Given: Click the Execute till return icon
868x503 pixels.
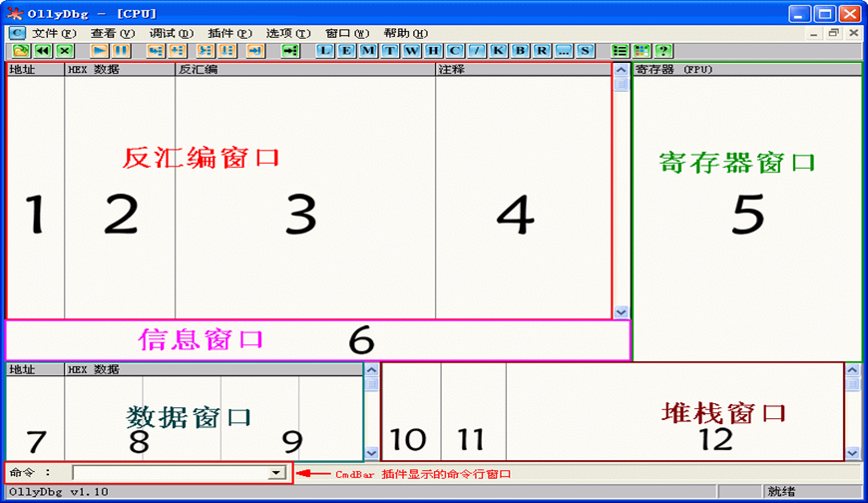Looking at the screenshot, I should tap(255, 51).
